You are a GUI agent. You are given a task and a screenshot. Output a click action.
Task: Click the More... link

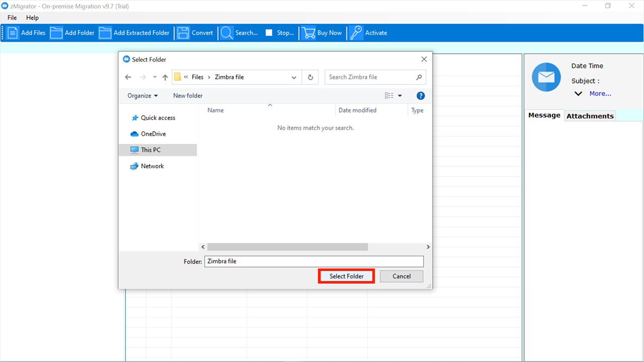pyautogui.click(x=600, y=94)
